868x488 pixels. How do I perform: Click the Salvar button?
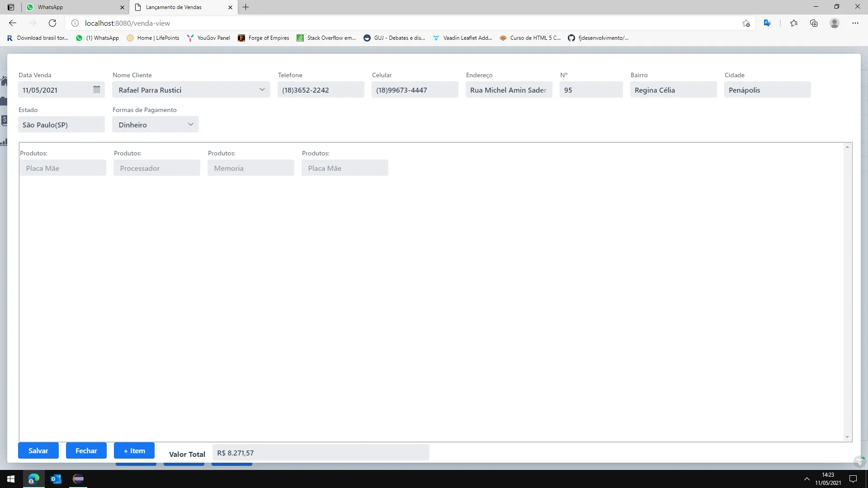tap(38, 450)
